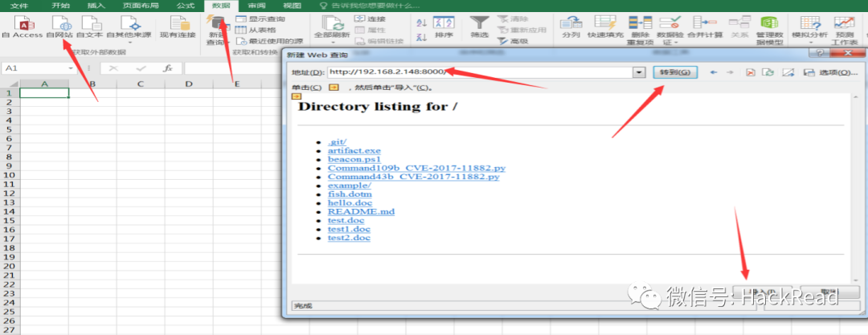The height and width of the screenshot is (335, 868).
Task: Click the README.md link
Action: 361,211
